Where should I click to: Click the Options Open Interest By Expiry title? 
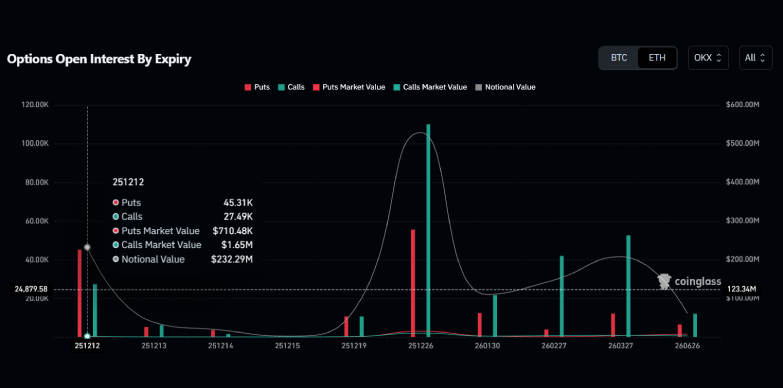(99, 59)
